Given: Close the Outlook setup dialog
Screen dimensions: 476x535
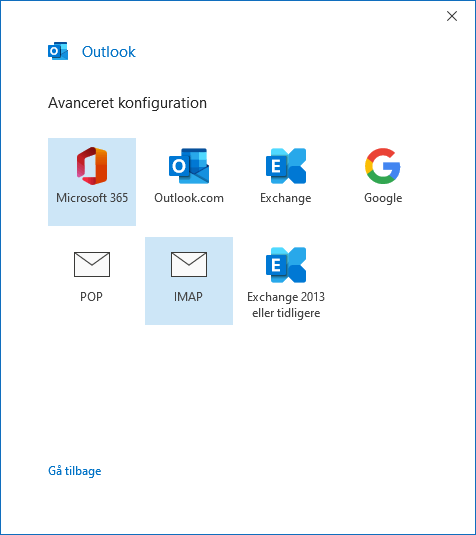Looking at the screenshot, I should (452, 16).
